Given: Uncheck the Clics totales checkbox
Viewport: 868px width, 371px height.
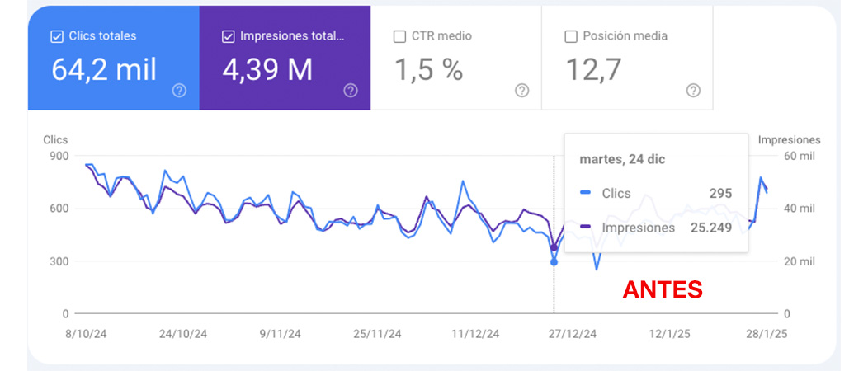Looking at the screenshot, I should 57,36.
